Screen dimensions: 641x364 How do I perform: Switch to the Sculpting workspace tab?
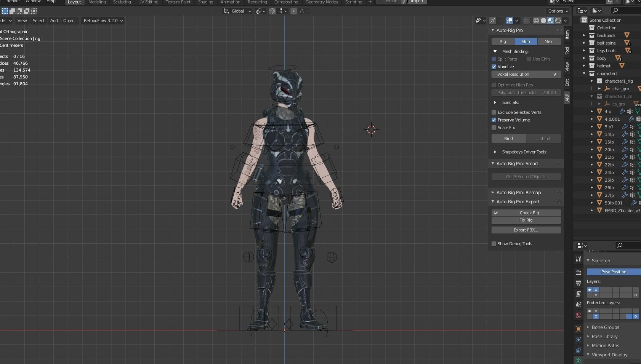122,2
